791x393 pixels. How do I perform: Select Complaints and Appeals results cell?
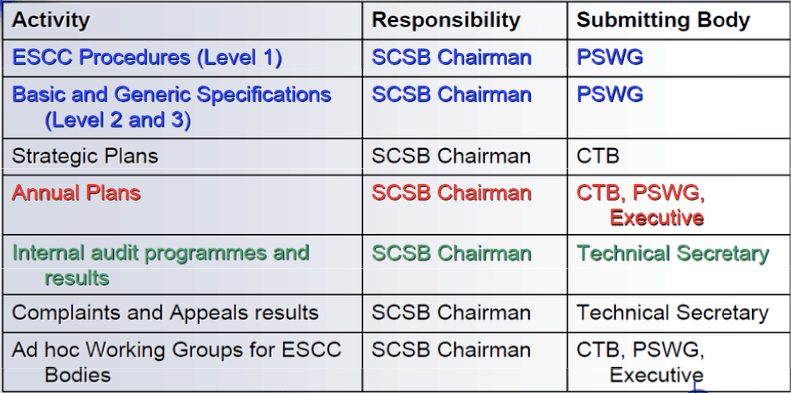coord(182,313)
